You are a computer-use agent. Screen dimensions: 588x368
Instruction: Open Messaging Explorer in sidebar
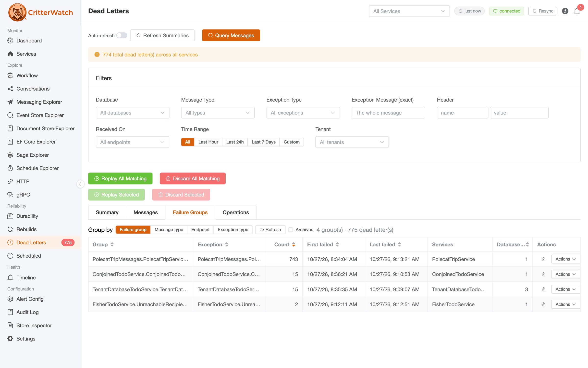pyautogui.click(x=40, y=102)
